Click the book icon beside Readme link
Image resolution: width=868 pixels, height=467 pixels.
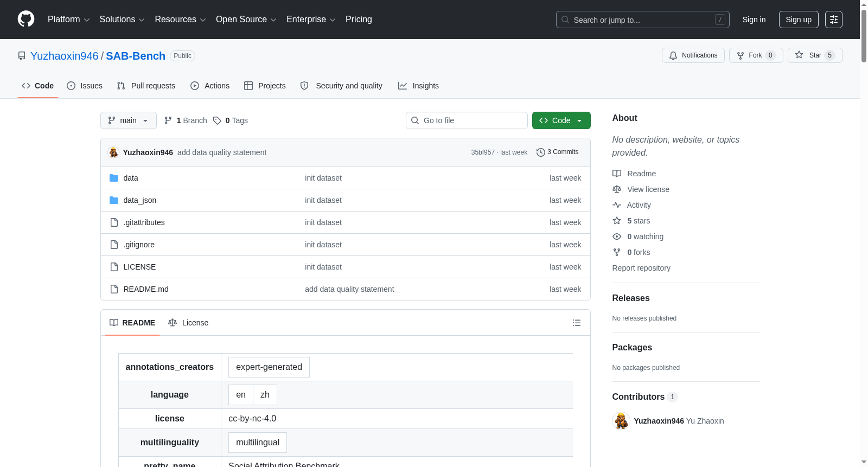[x=617, y=174]
